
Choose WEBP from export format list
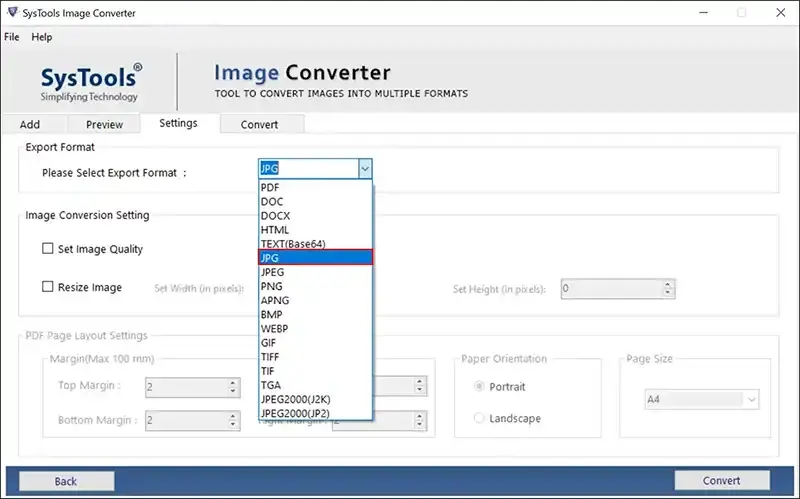coord(315,329)
